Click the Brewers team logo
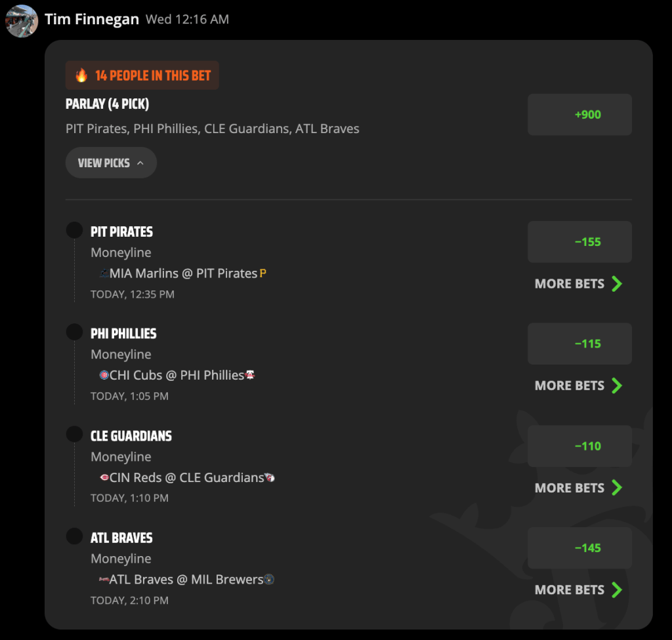The height and width of the screenshot is (640, 672). [x=268, y=579]
